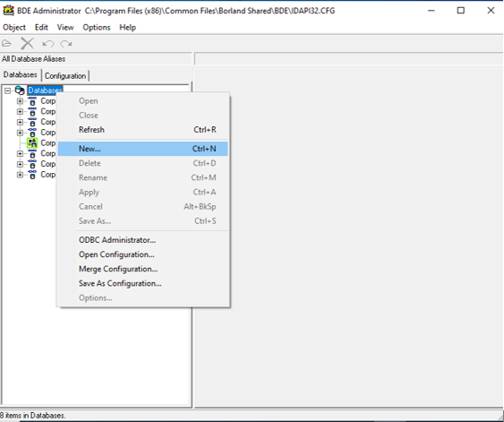Select the Corp entry with green-bordered icon

pyautogui.click(x=47, y=142)
